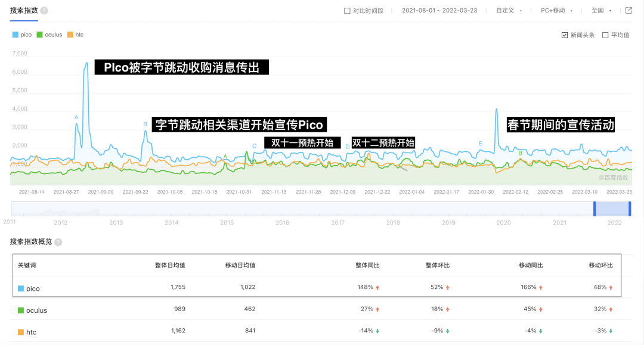
Task: Toggle the htc legend orange square
Action: tap(70, 35)
